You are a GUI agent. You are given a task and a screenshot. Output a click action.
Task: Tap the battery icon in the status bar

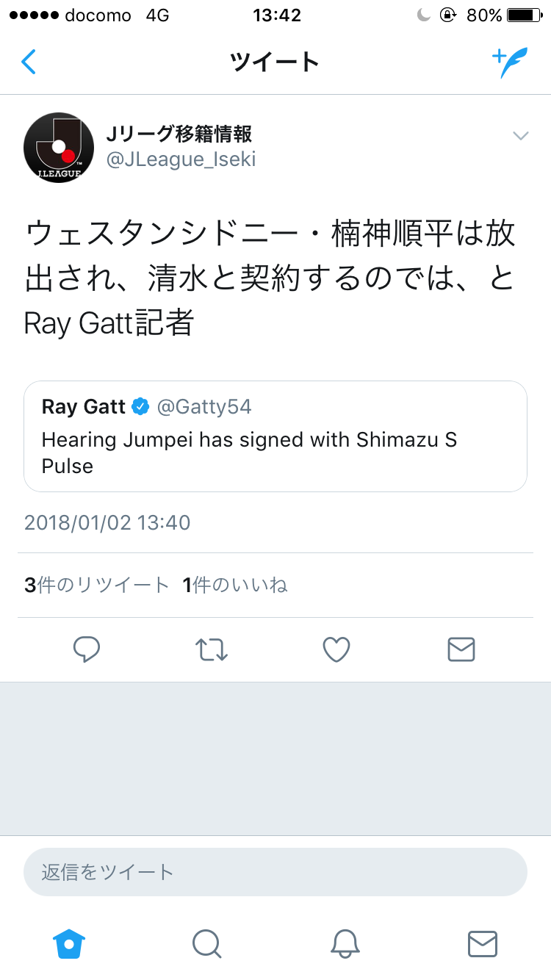point(523,15)
